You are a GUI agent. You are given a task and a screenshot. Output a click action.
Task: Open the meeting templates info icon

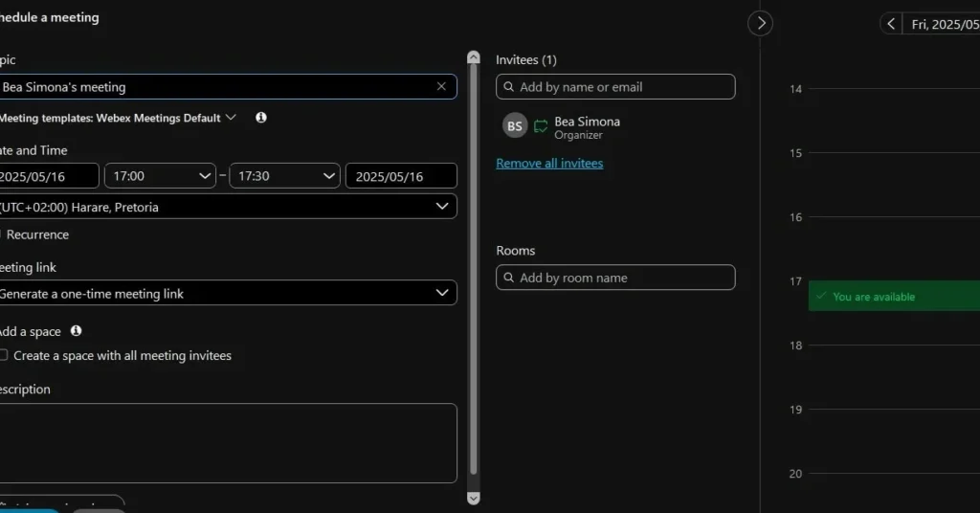[261, 118]
